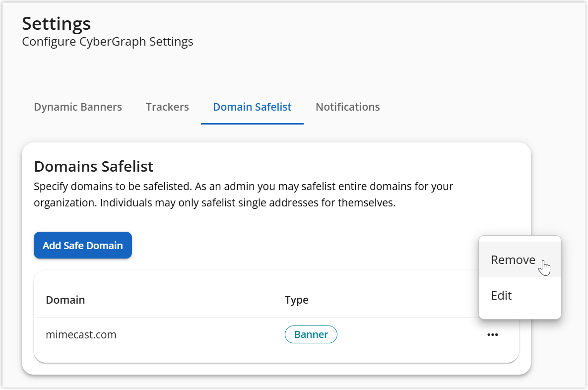Click the three-dot menu in the domain row

click(x=492, y=334)
